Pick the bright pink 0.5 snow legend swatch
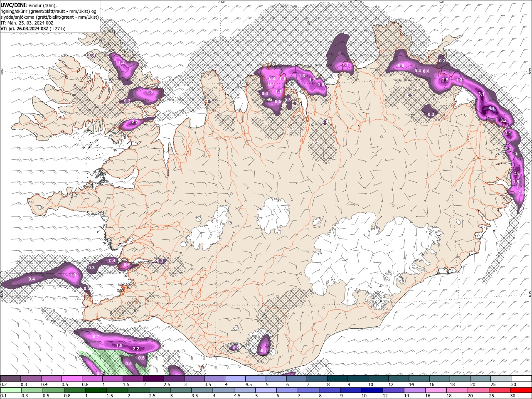The image size is (532, 399). click(x=72, y=379)
